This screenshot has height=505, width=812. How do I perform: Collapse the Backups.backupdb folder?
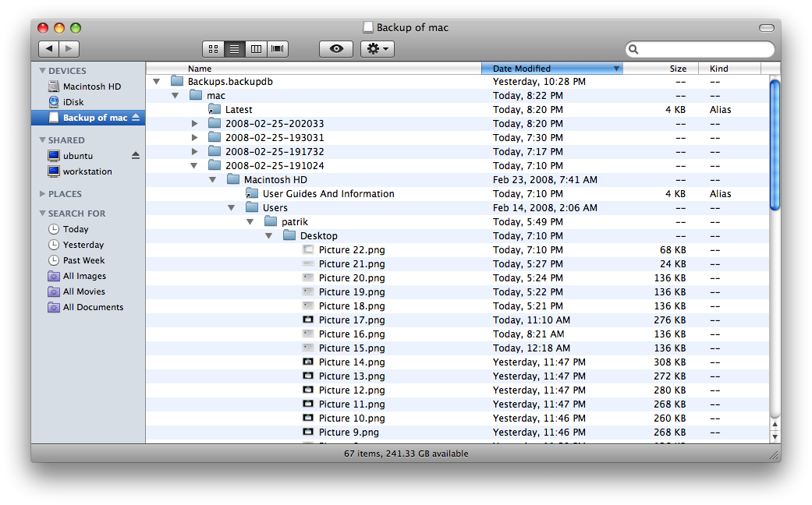[156, 81]
